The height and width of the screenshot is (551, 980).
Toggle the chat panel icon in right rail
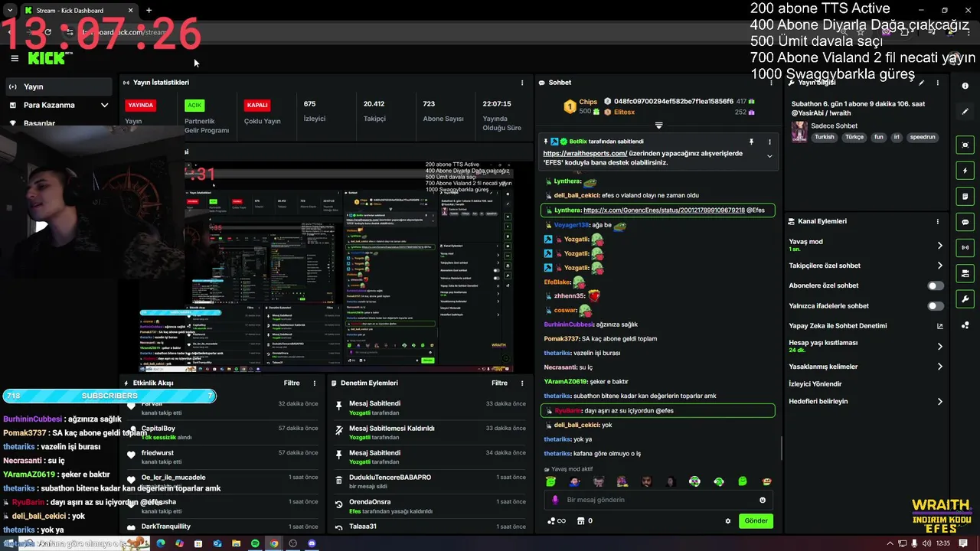(x=965, y=222)
